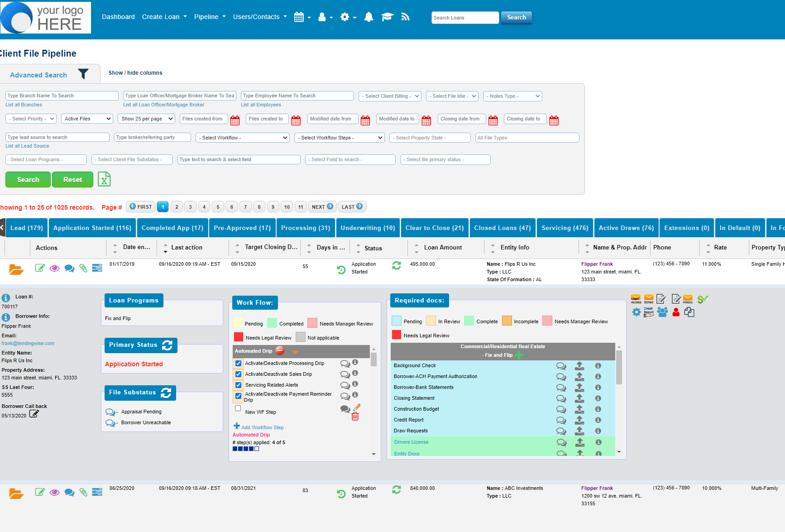The height and width of the screenshot is (532, 785).
Task: Click the graduation cap icon in header
Action: point(388,17)
